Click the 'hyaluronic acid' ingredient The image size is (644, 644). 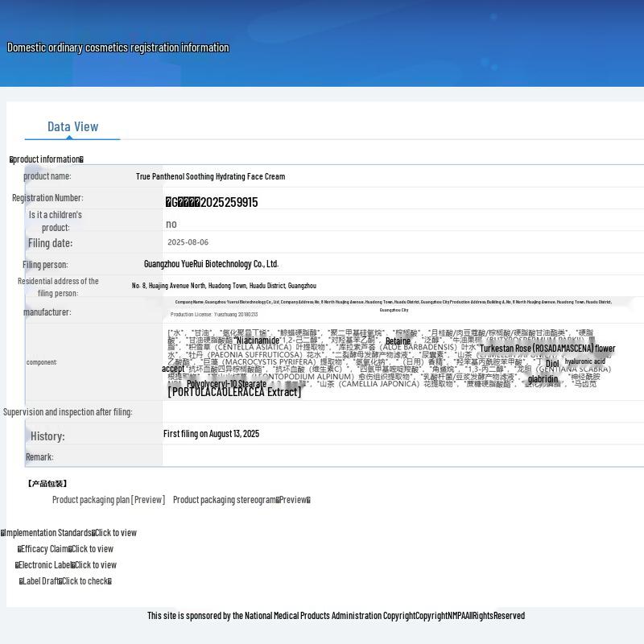[x=585, y=361]
